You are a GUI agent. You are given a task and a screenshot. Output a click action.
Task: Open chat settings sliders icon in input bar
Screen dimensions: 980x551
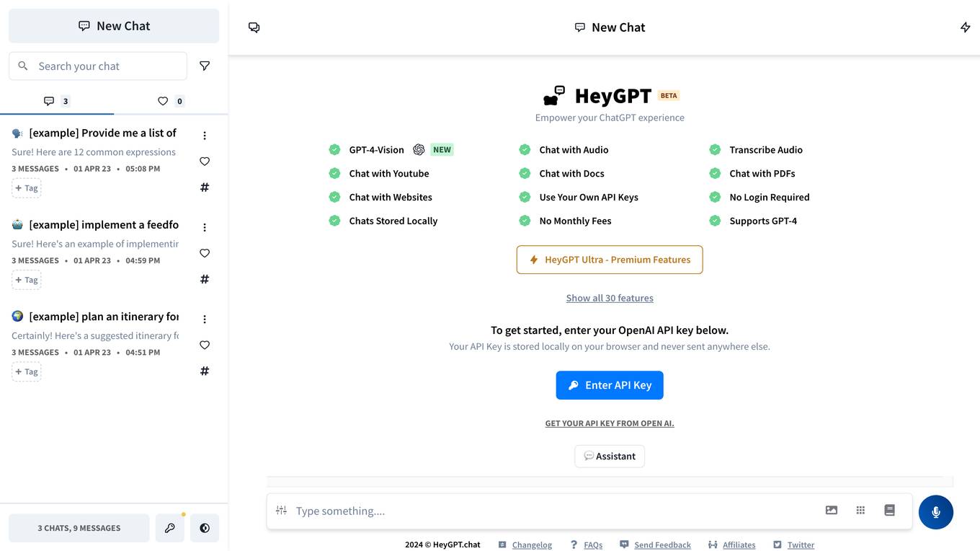tap(281, 511)
